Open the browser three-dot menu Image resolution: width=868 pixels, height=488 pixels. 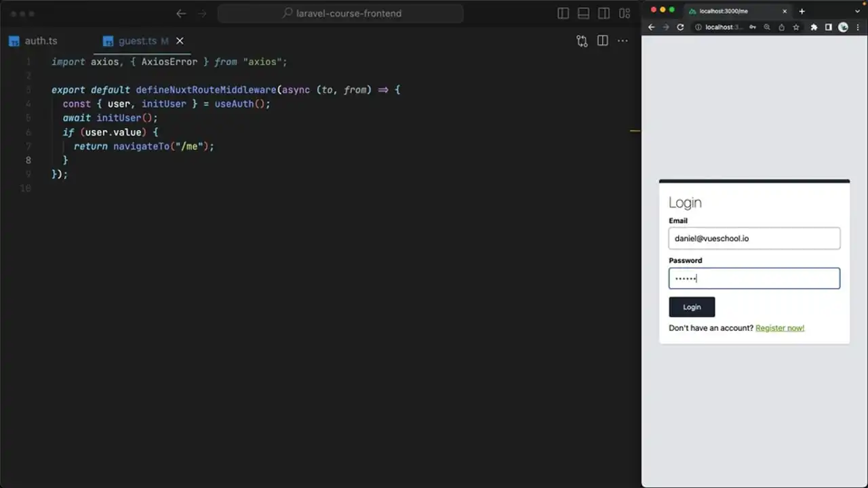pyautogui.click(x=858, y=27)
